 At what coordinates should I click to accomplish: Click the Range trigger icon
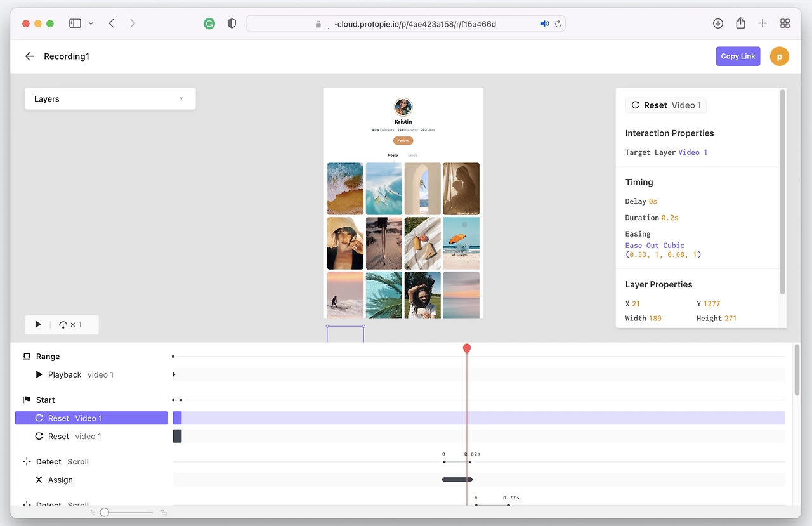coord(27,357)
